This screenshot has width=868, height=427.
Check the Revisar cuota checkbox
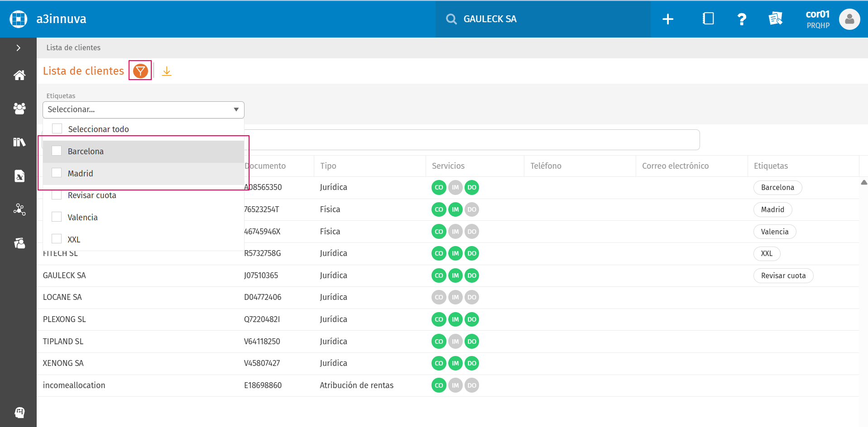point(57,195)
